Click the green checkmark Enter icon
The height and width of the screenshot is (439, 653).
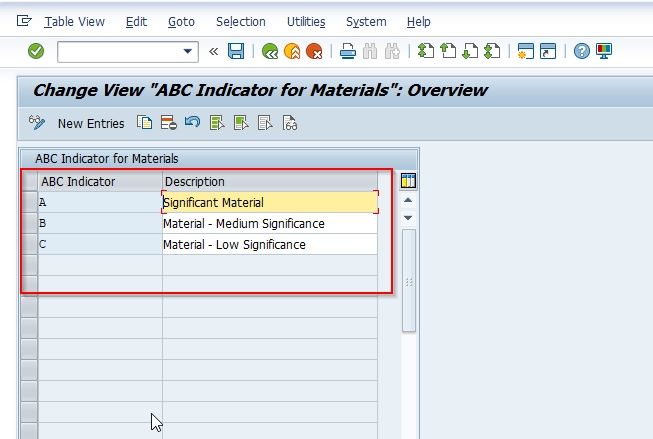tap(36, 51)
